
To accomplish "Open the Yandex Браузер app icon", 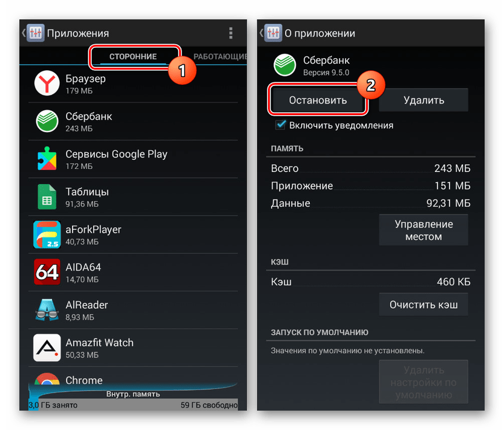I will click(47, 83).
